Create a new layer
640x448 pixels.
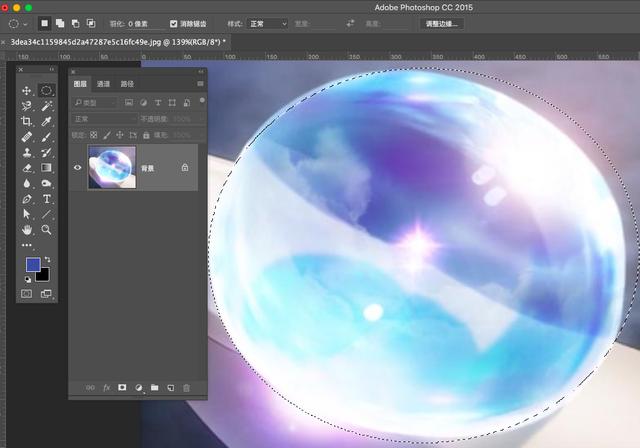coord(171,388)
